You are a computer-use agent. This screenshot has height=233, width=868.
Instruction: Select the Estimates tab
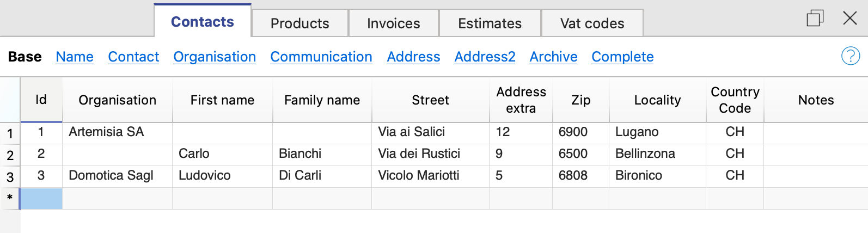[490, 23]
